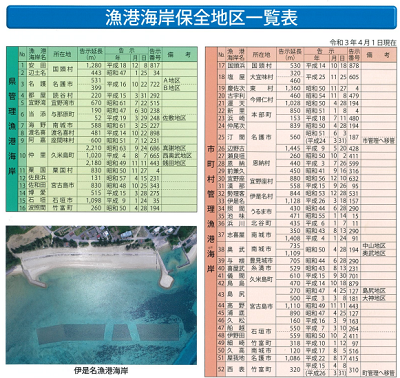Select length 2,180 in the 仲里 row
This screenshot has height=378, width=400.
[x=94, y=163]
